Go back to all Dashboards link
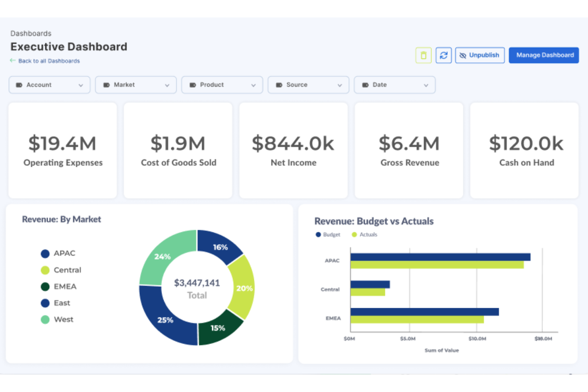The width and height of the screenshot is (588, 392). coord(45,61)
